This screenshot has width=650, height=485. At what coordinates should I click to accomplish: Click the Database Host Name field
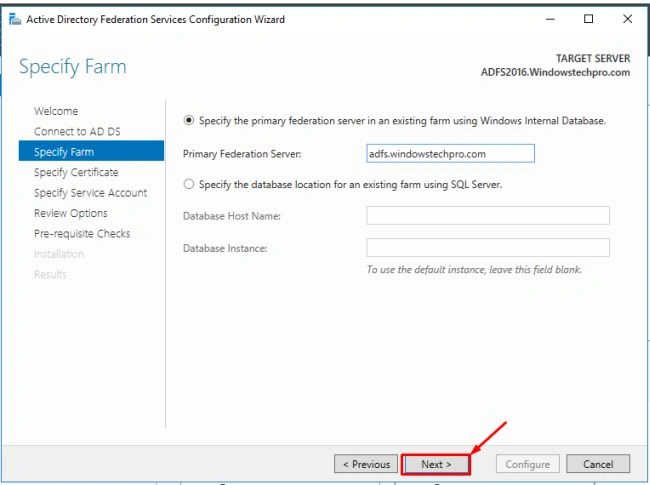click(488, 216)
